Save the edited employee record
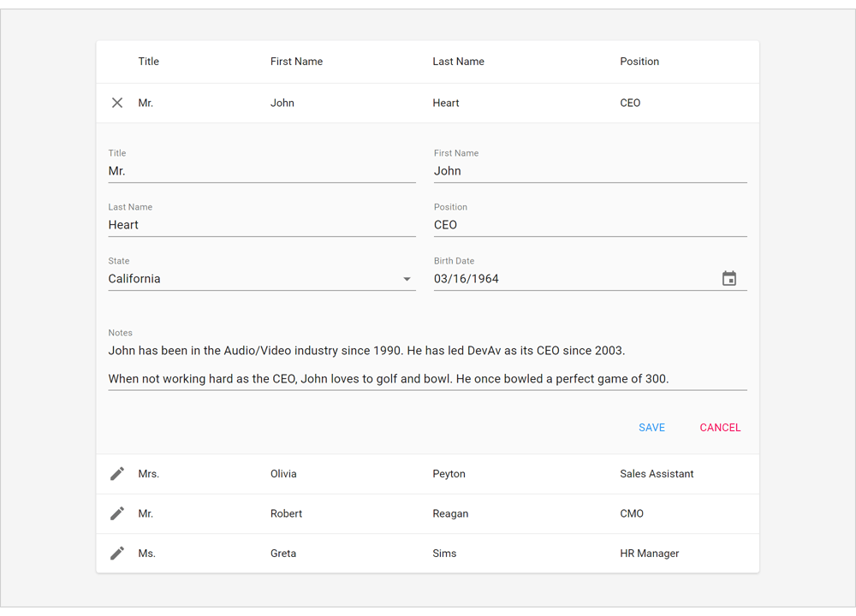 [651, 427]
